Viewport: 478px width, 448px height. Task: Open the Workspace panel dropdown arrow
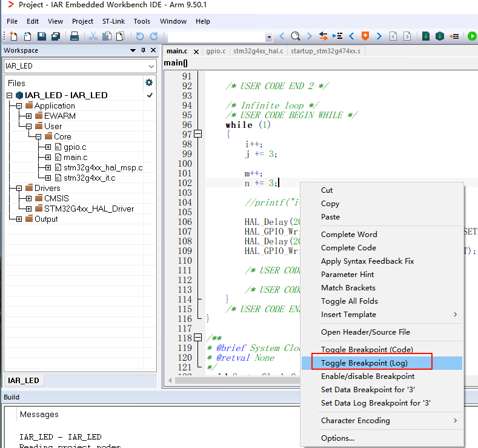tap(133, 50)
